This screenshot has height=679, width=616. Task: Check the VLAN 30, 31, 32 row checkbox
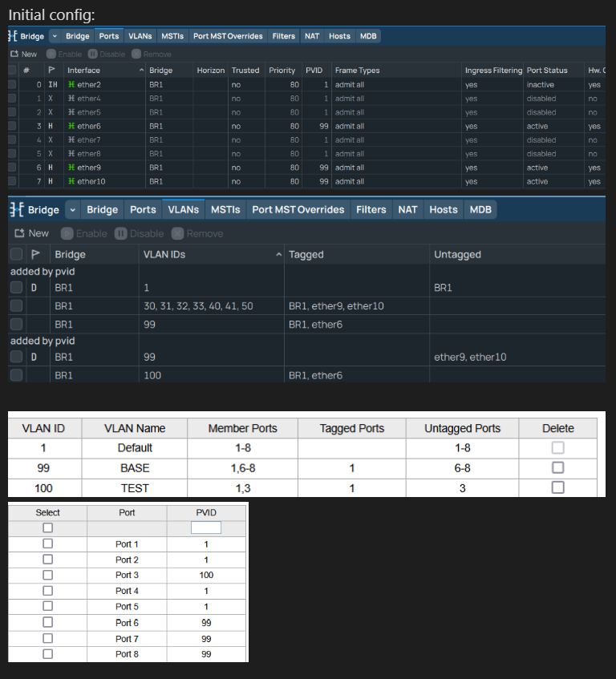tap(17, 305)
